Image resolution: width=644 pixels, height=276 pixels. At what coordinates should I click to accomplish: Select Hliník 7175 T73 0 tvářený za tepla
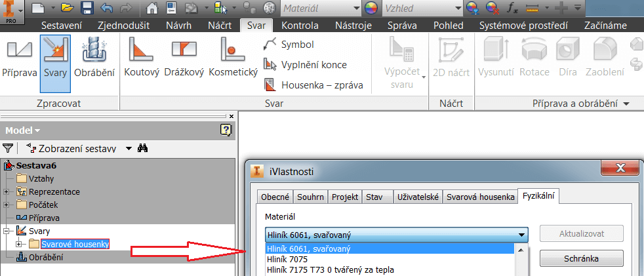point(390,270)
